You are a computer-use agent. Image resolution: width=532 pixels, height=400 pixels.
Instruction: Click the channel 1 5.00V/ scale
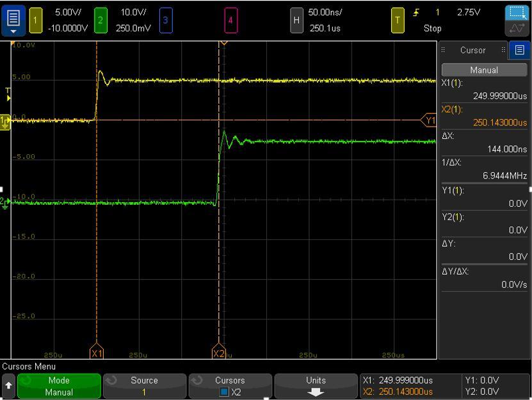tap(69, 13)
